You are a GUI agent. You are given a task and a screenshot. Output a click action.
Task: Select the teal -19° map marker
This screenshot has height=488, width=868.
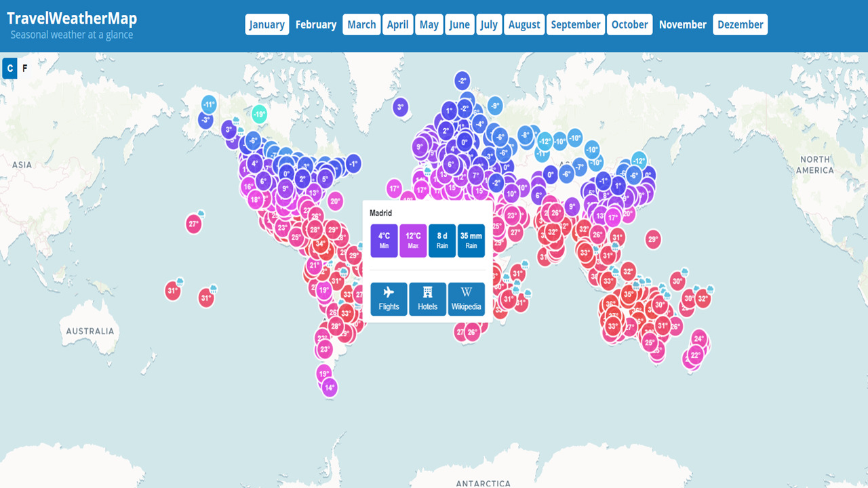click(259, 115)
